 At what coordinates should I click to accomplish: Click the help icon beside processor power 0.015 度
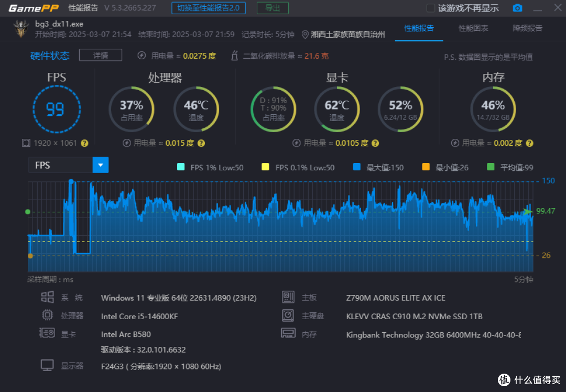tap(201, 143)
